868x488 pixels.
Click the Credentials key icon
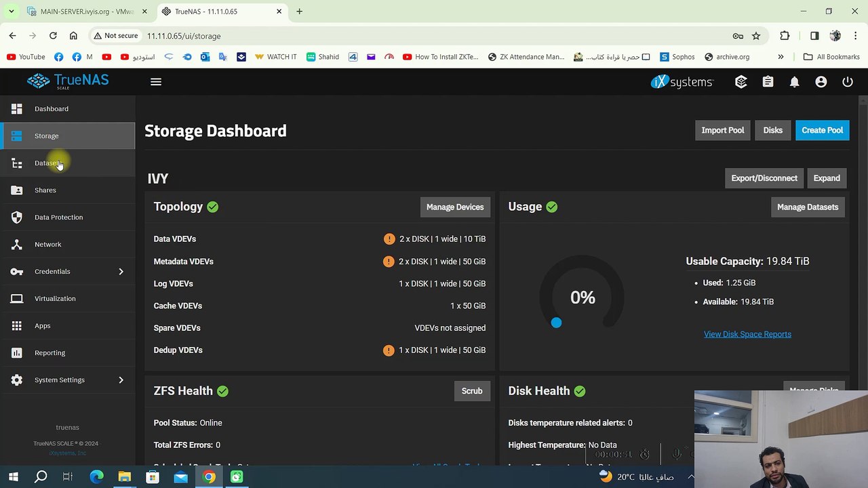[x=17, y=271]
